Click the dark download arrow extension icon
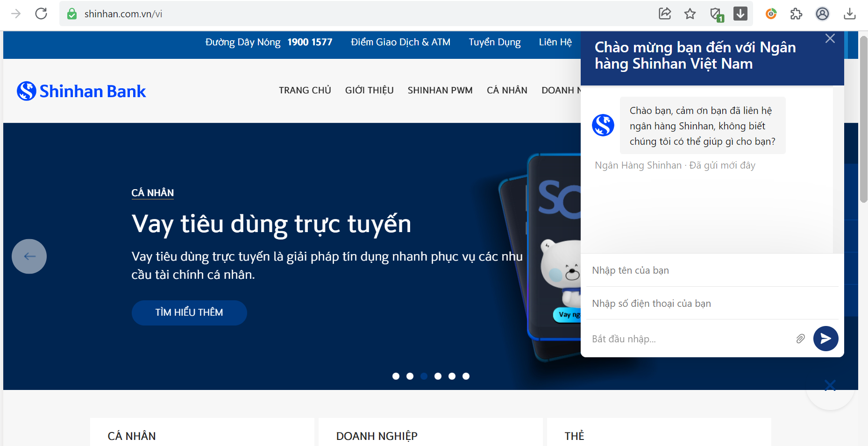The height and width of the screenshot is (446, 868). point(740,14)
